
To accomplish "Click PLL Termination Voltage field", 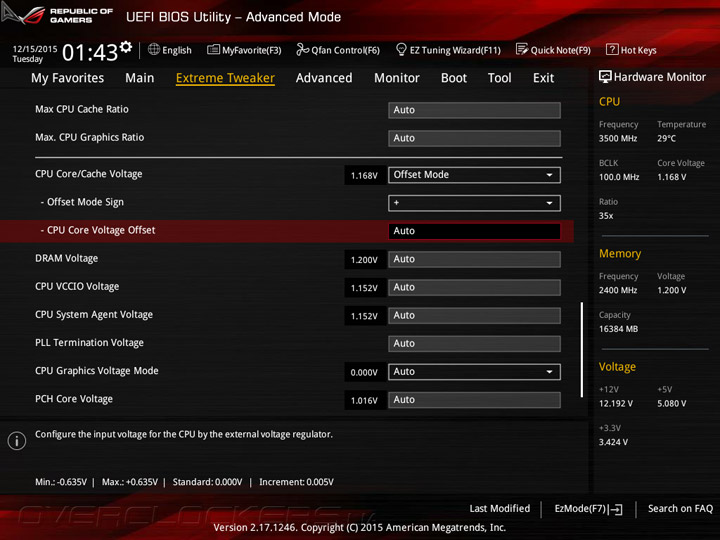I will click(x=474, y=343).
